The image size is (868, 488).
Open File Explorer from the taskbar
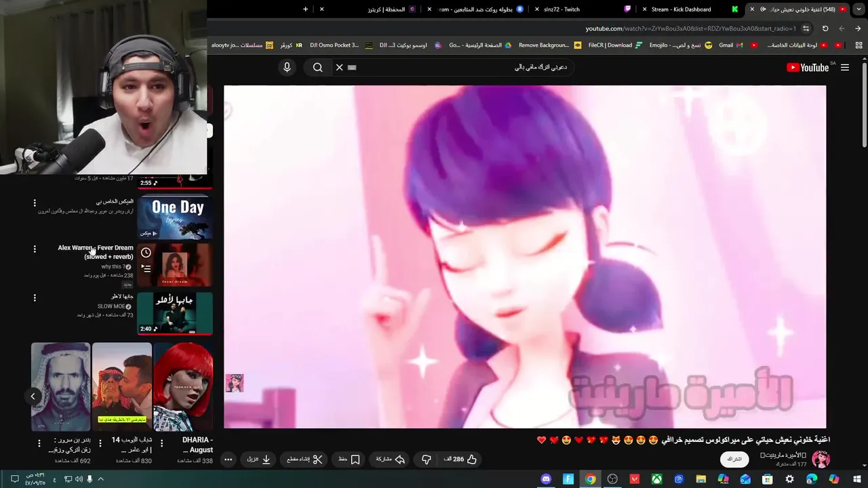tap(701, 479)
